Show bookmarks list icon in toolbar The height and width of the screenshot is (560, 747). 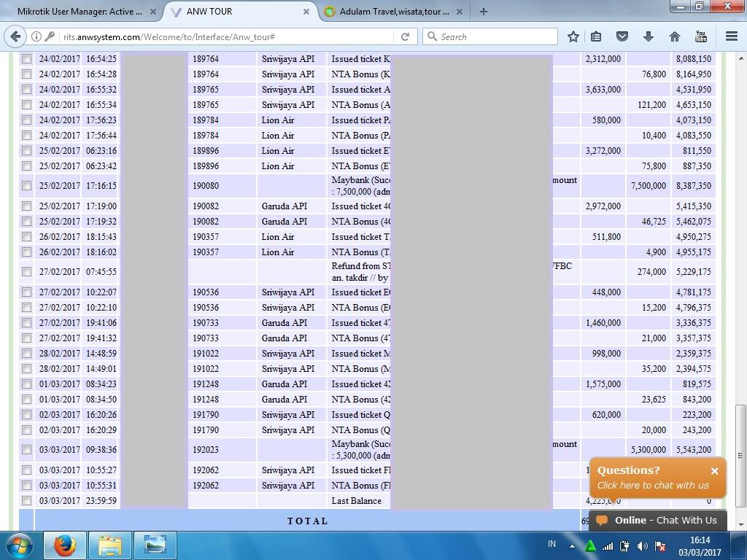(x=596, y=36)
